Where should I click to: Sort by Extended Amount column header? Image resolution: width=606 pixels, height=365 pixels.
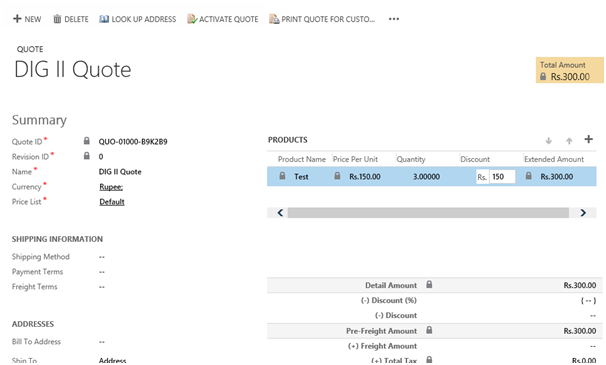(x=554, y=159)
